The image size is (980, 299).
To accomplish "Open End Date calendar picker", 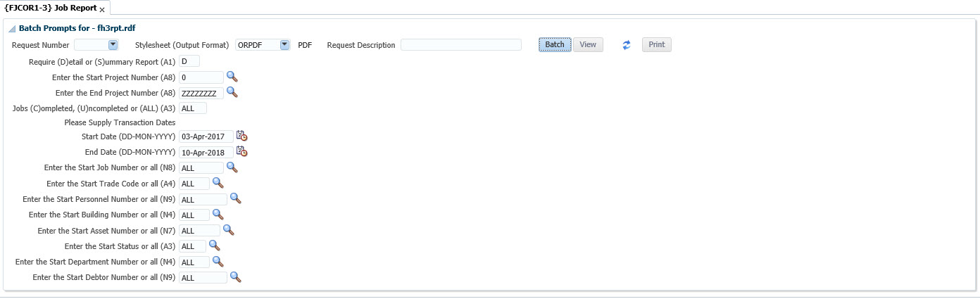I will pyautogui.click(x=241, y=151).
